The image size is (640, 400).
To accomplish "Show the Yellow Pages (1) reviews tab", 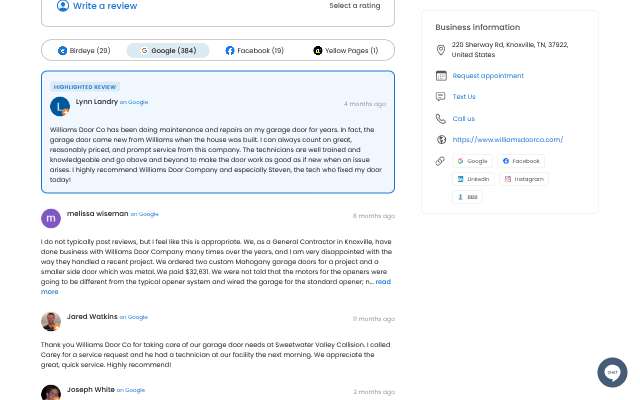I will 345,51.
